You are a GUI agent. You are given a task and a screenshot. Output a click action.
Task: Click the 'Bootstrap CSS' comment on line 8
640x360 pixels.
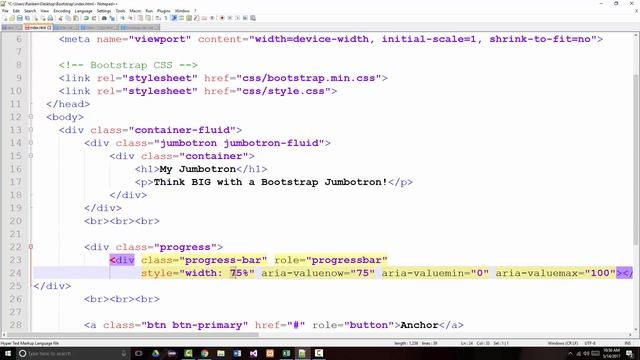tap(128, 65)
